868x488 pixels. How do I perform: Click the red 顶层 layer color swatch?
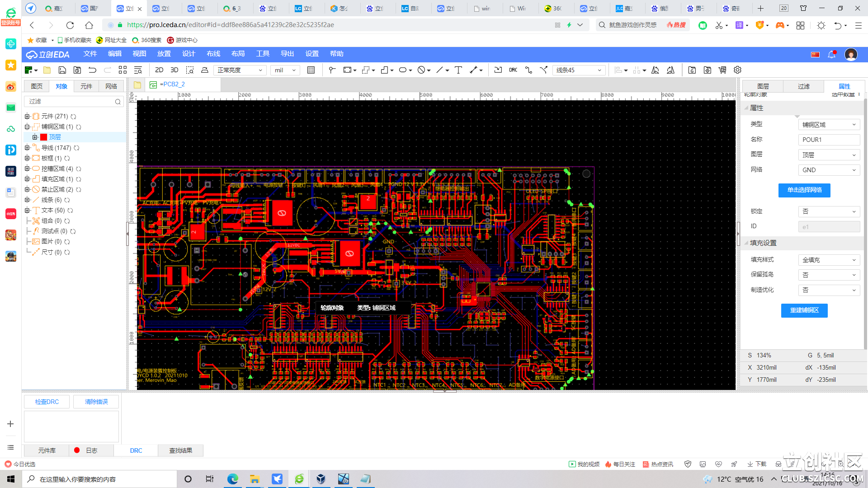point(44,137)
